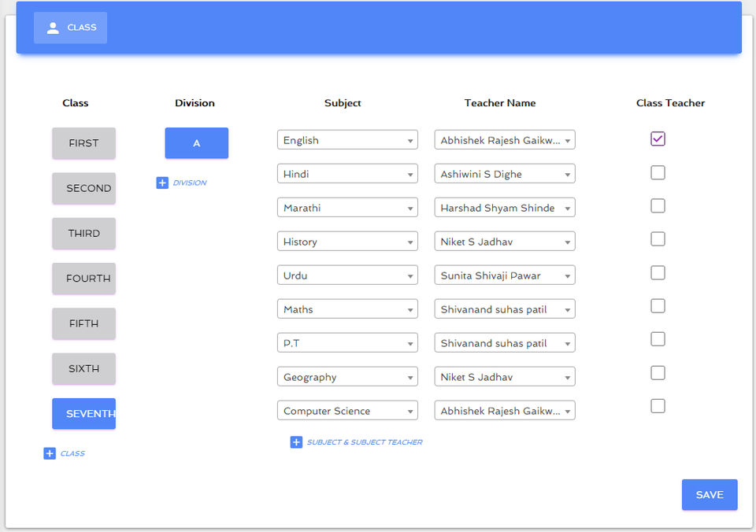Uncheck class teacher box for English

click(658, 139)
